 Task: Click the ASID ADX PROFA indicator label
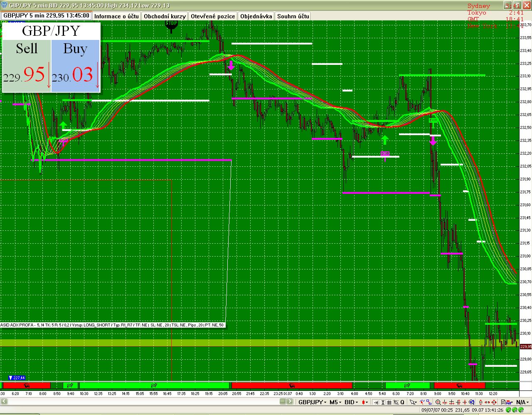coord(113,325)
